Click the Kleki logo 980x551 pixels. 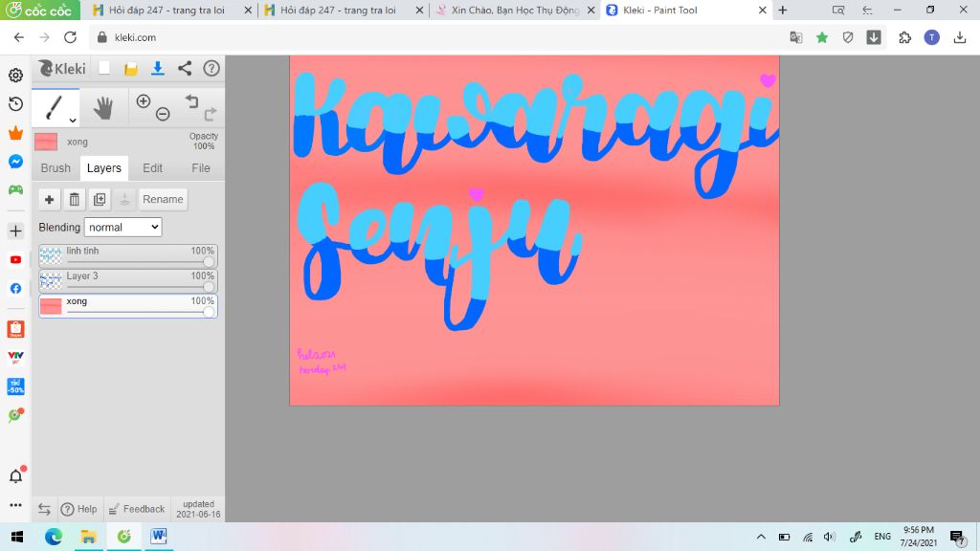[62, 68]
